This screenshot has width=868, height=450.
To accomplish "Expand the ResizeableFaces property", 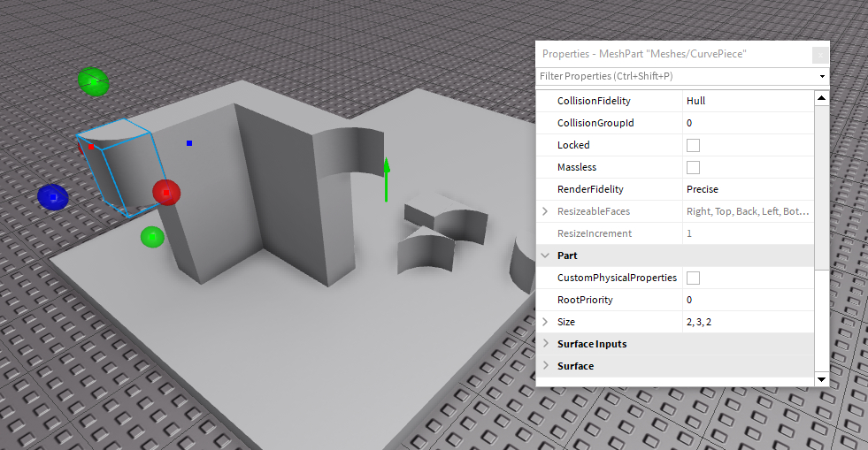I will coord(545,211).
